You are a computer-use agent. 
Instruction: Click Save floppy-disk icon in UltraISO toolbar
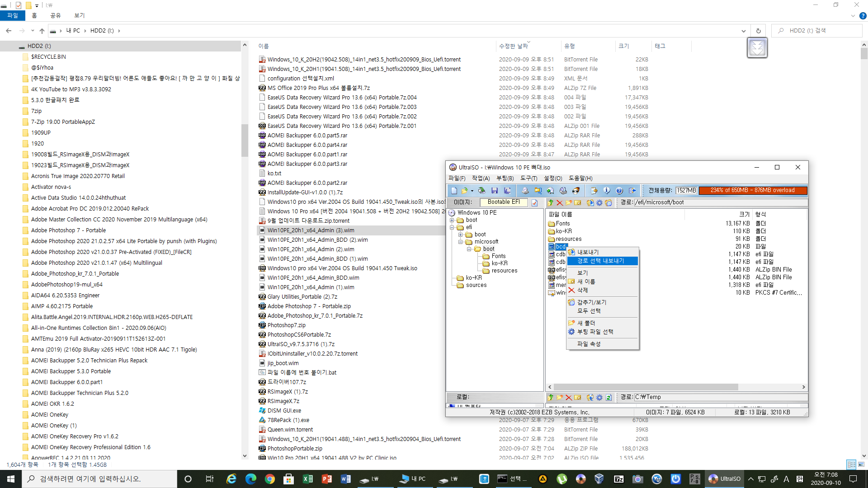coord(495,191)
